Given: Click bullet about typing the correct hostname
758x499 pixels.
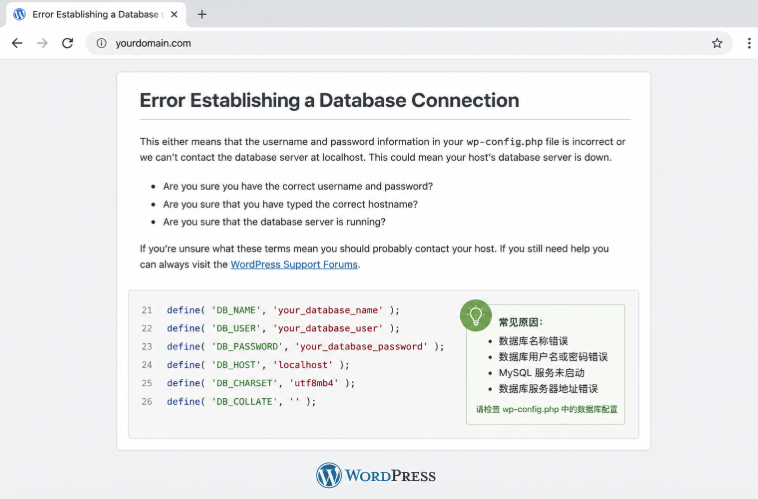Looking at the screenshot, I should pyautogui.click(x=290, y=204).
